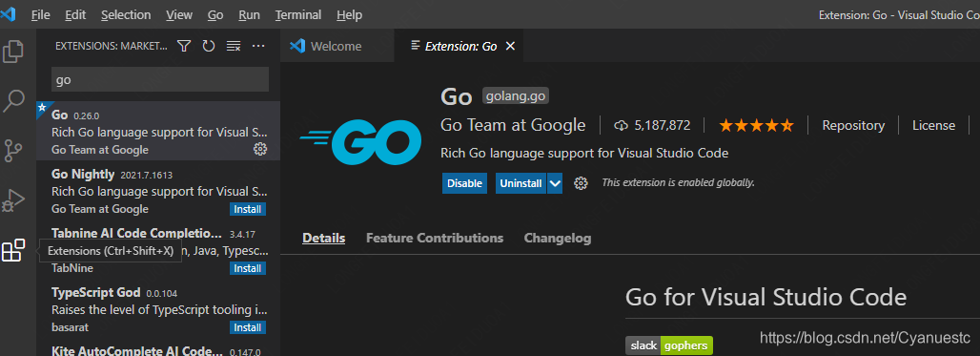Open Views and More Actions ellipsis

coord(258,46)
